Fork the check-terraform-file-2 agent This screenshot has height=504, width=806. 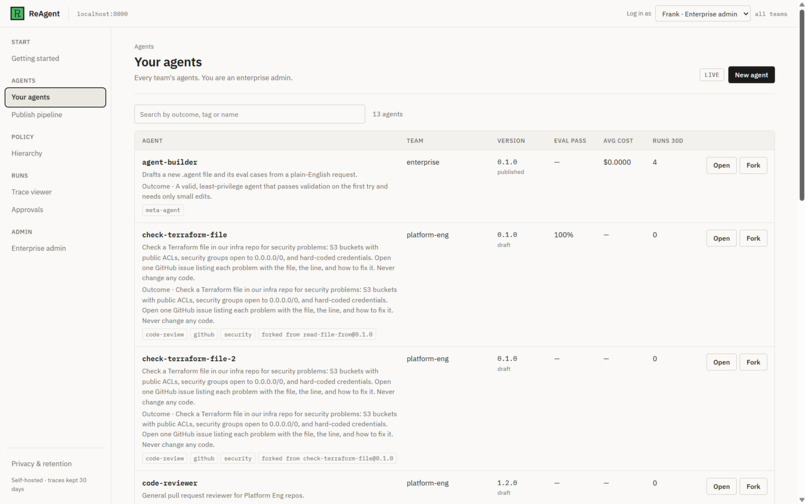753,363
